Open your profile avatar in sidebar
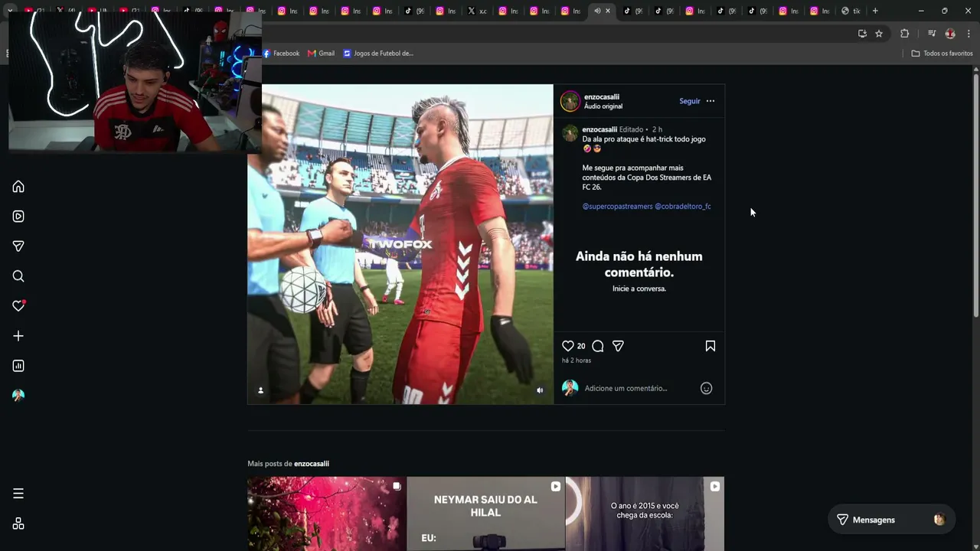The image size is (980, 551). (18, 396)
